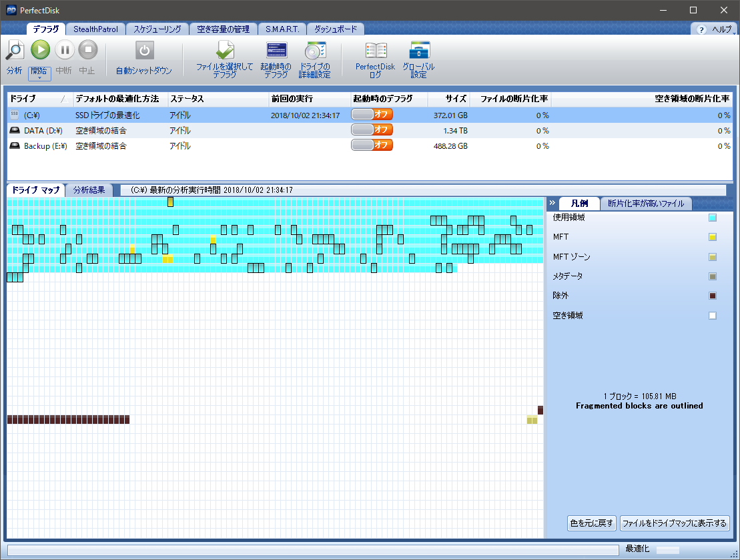
Task: Click the 2018/10/02 21:34:17 last run cell
Action: coord(306,115)
